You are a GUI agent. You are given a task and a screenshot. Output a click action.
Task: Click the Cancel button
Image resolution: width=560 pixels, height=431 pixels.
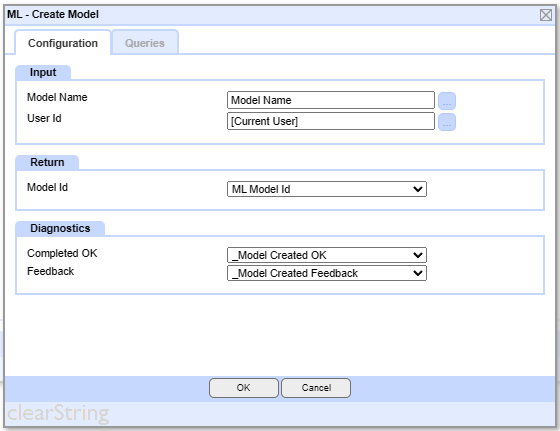point(316,388)
